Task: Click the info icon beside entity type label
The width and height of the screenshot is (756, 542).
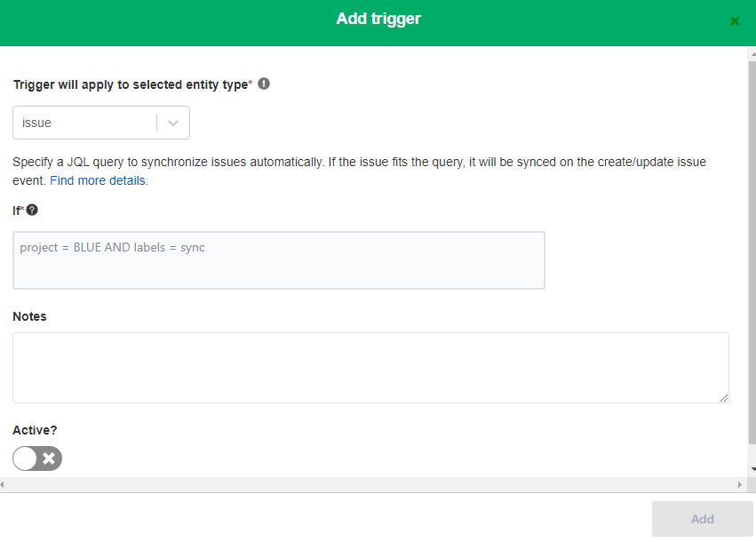Action: [264, 84]
